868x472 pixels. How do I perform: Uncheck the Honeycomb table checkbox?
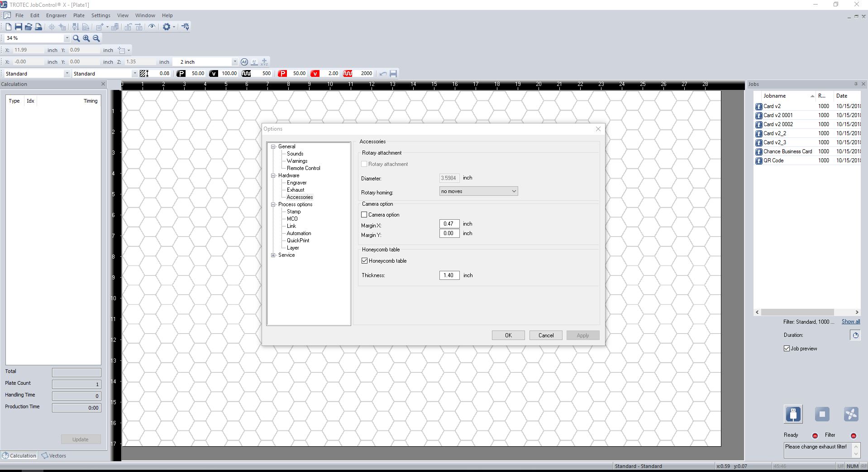coord(364,261)
